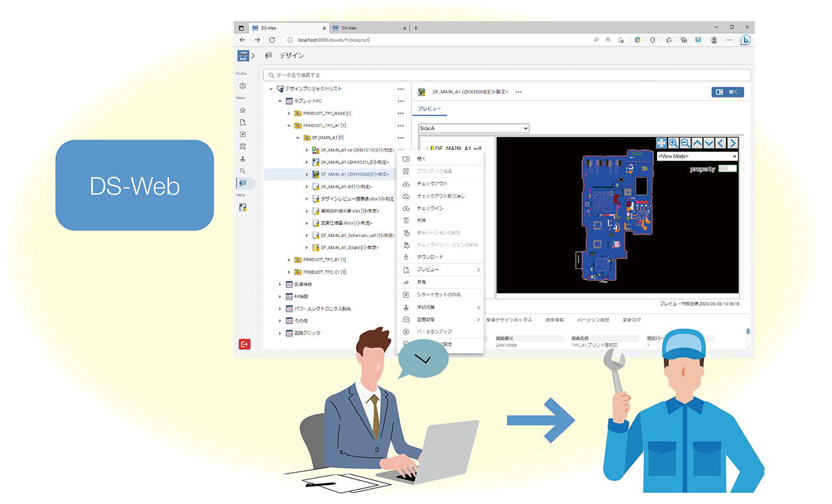Click the magnifier search icon in sidebar
Viewport: 832px width, 504px height.
tap(242, 171)
